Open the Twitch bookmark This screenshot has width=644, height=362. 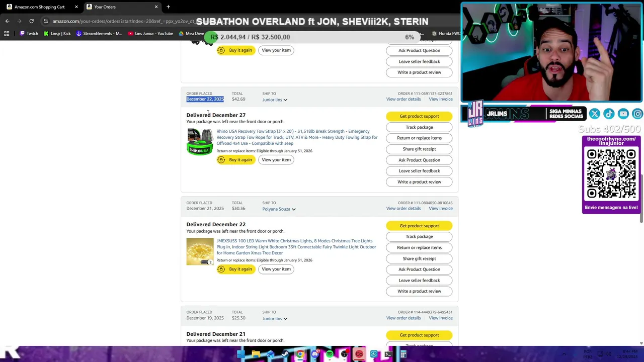click(29, 34)
